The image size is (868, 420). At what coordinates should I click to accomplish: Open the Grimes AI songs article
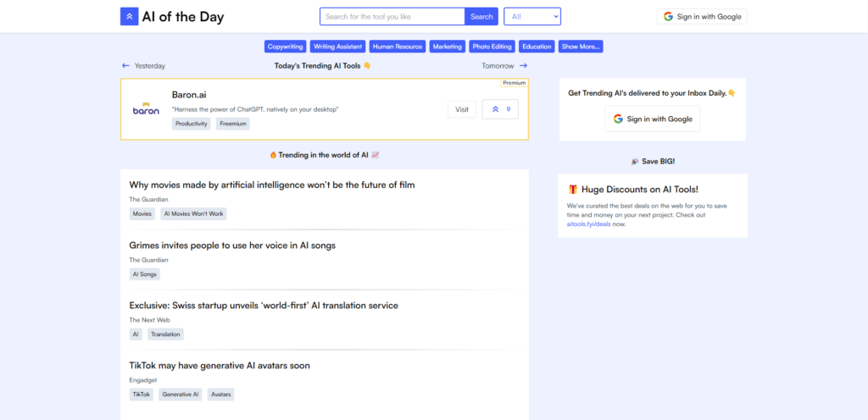click(x=232, y=246)
